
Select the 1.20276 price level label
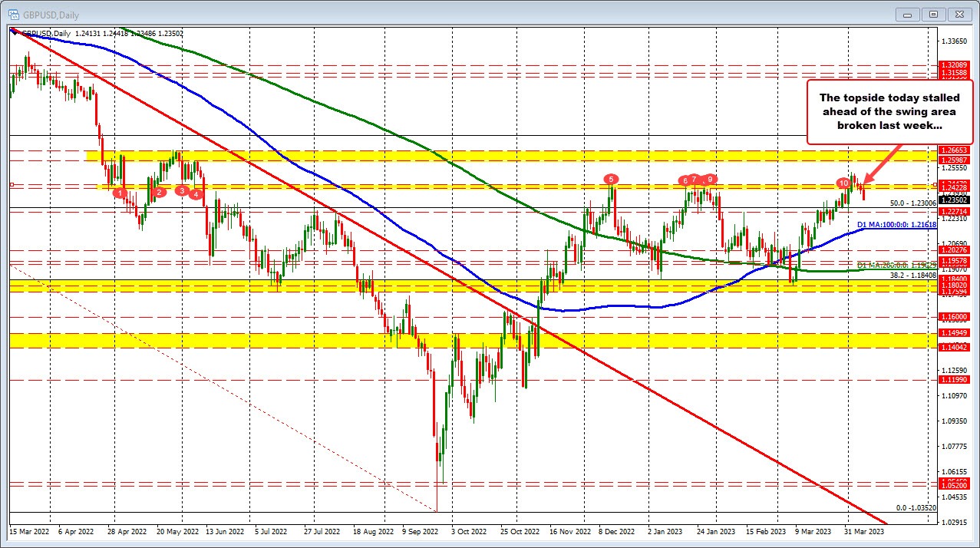pyautogui.click(x=955, y=250)
